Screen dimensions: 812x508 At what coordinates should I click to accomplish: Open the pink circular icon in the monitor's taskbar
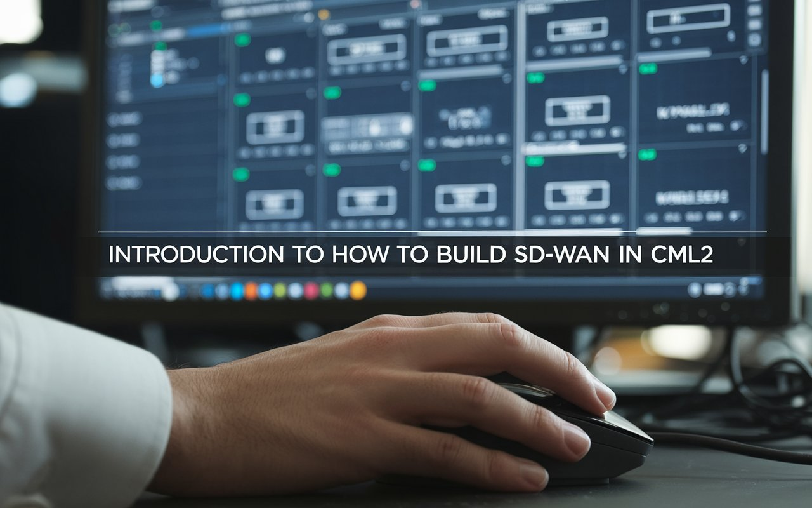click(x=311, y=291)
